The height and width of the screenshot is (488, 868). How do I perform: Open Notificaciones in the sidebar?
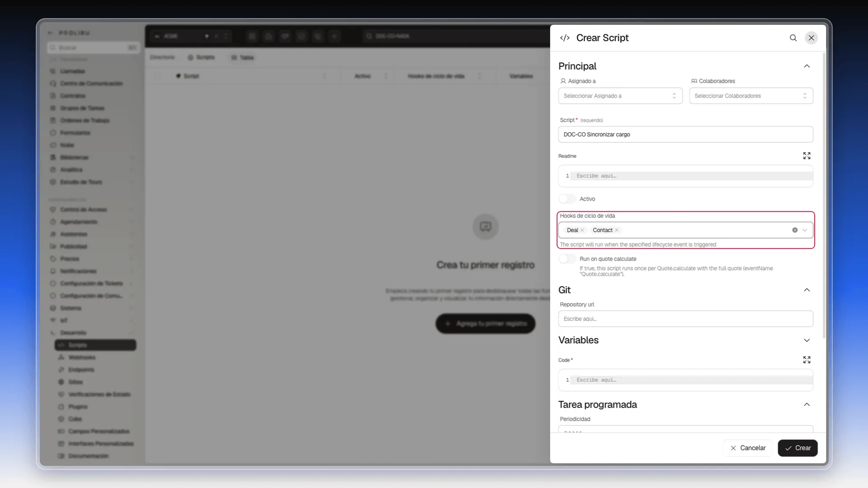click(78, 271)
